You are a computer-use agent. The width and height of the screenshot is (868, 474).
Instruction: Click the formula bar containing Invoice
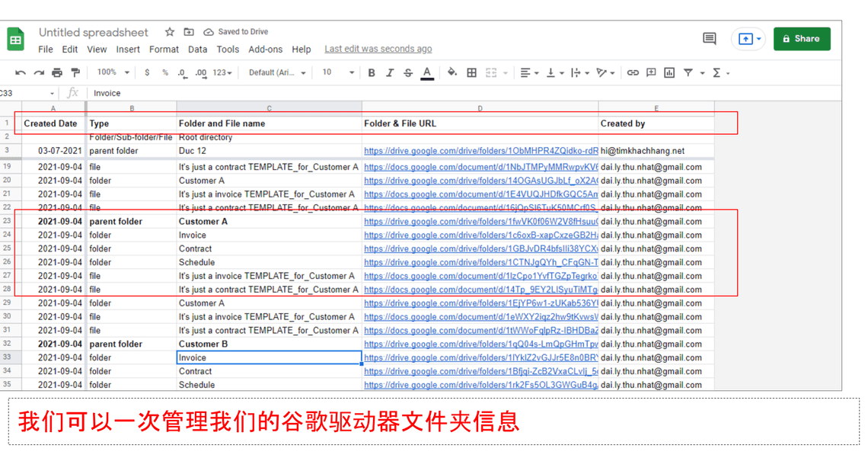tap(381, 93)
